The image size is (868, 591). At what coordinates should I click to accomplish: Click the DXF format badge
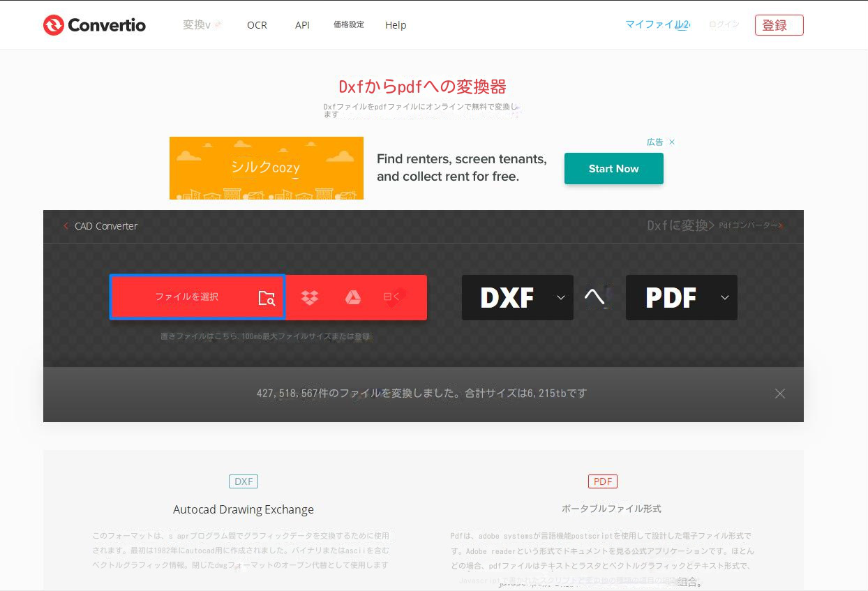pyautogui.click(x=244, y=481)
